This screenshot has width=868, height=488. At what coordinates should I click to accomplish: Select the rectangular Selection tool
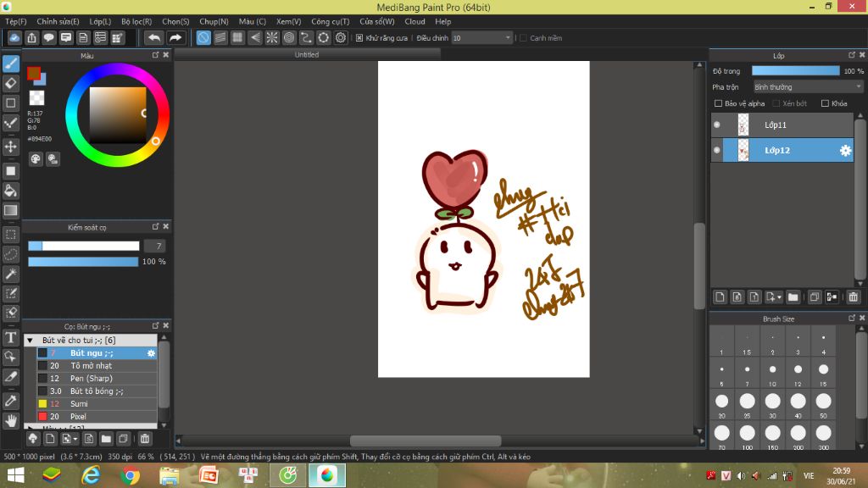11,235
